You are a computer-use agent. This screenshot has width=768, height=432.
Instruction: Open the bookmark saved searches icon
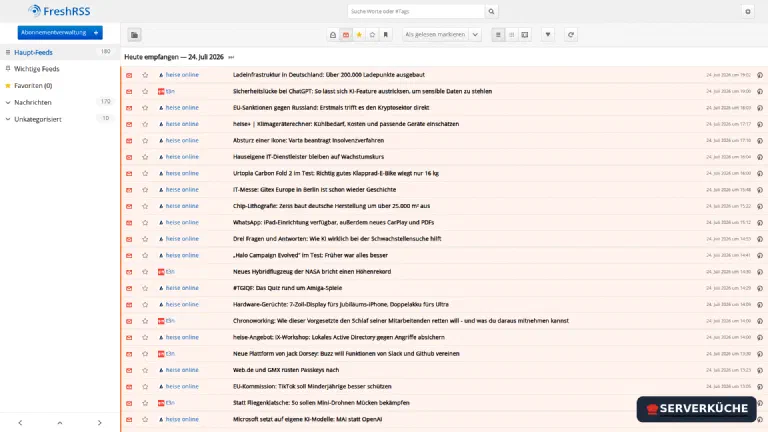[x=385, y=35]
